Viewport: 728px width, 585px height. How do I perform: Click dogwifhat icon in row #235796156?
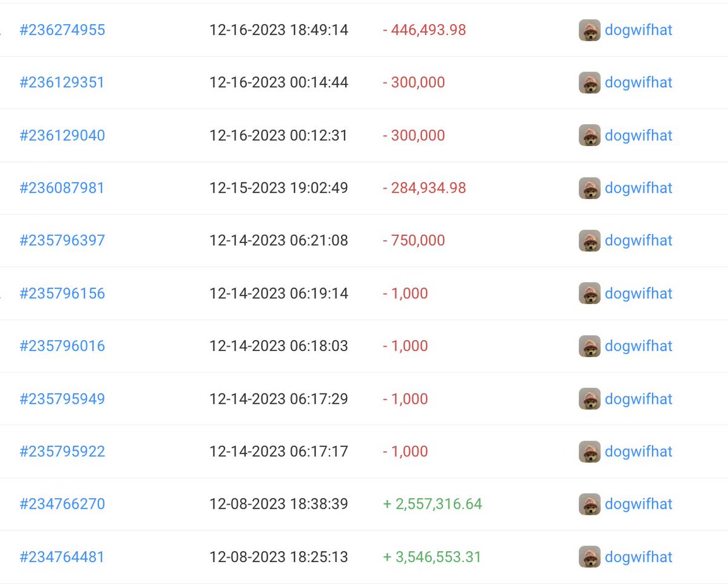pos(590,293)
